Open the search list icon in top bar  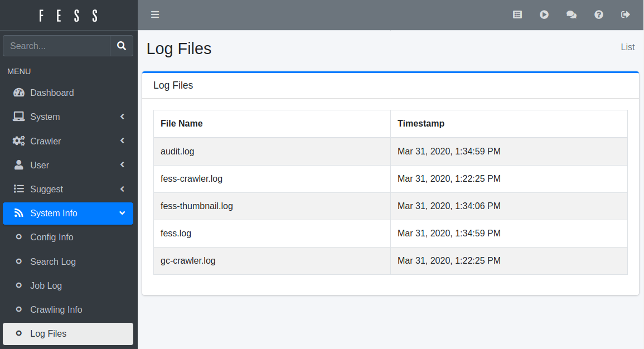click(517, 15)
